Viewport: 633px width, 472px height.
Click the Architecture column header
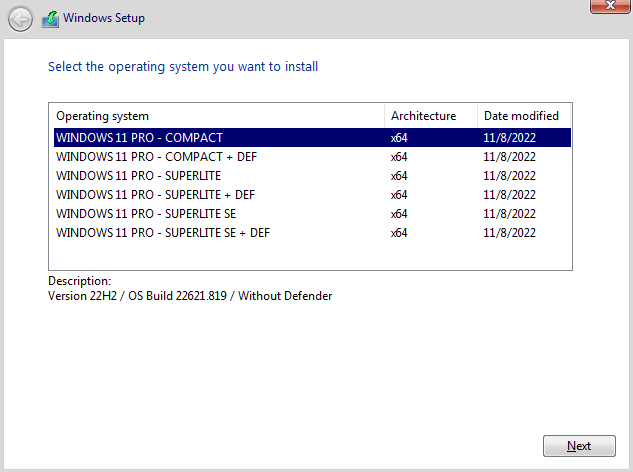423,116
